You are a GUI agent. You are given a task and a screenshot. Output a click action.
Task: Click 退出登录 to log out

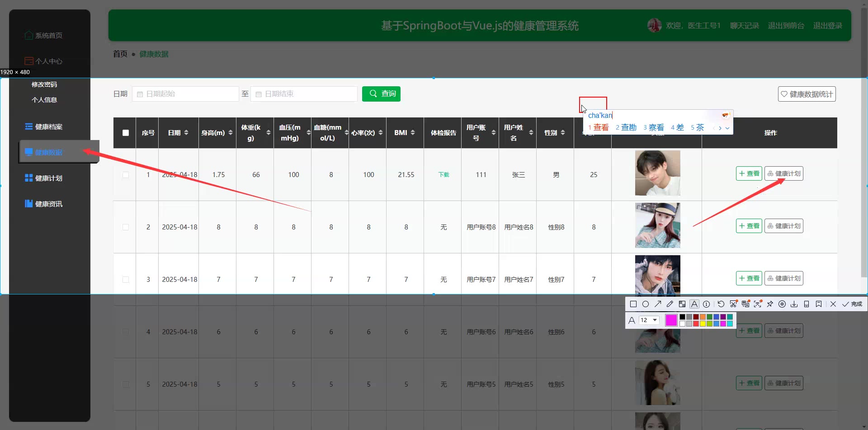(828, 26)
